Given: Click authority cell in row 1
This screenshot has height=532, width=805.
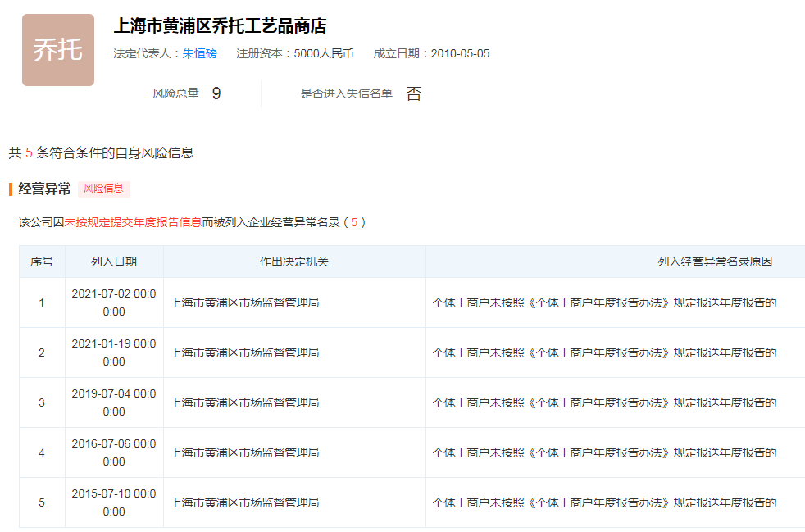Looking at the screenshot, I should [294, 302].
